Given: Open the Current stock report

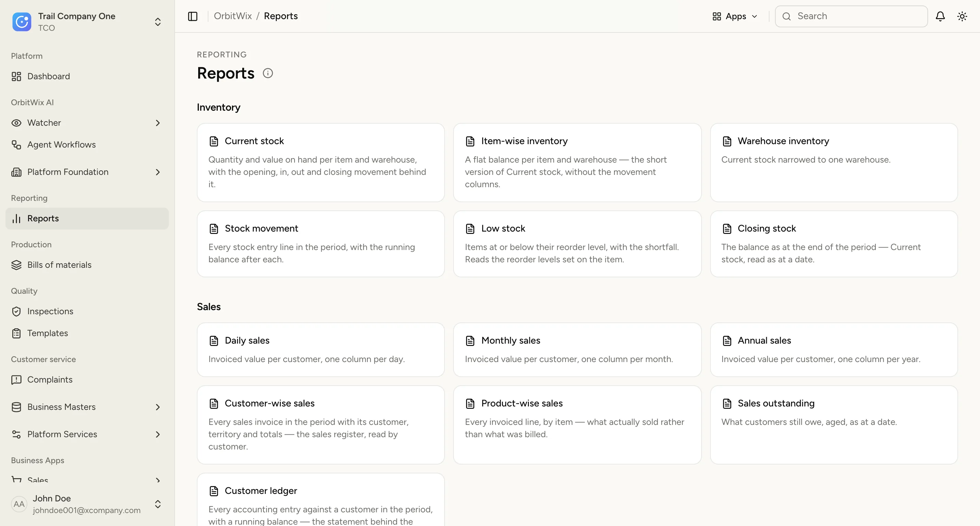Looking at the screenshot, I should [321, 162].
